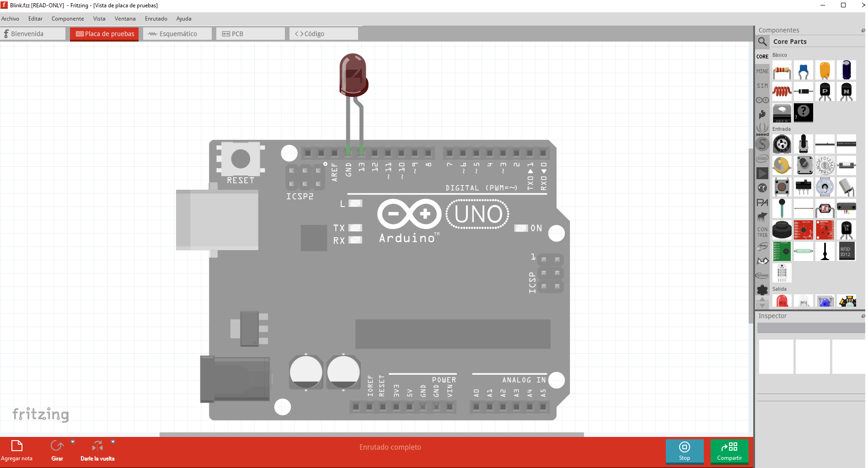Open the Enrutado menu
This screenshot has width=868, height=468.
[x=156, y=19]
